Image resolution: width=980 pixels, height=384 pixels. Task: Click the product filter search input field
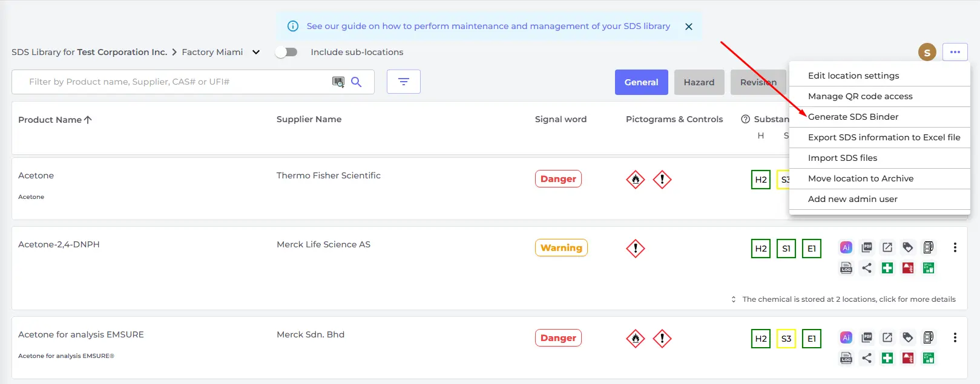pyautogui.click(x=176, y=82)
